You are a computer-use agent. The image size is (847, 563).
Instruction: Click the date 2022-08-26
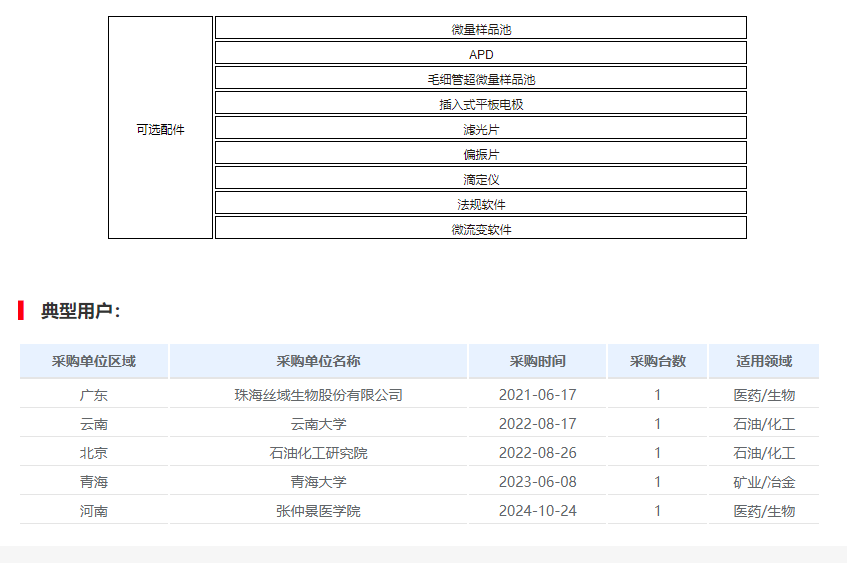click(x=537, y=453)
